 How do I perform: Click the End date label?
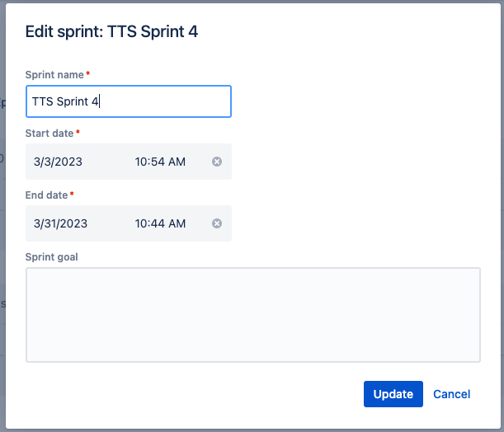[47, 195]
